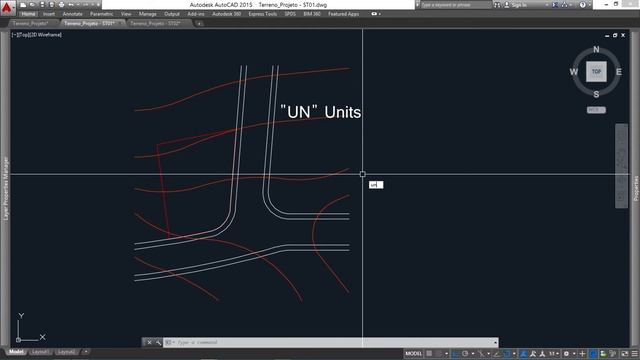The width and height of the screenshot is (640, 360).
Task: Toggle the hardware acceleration status icon
Action: coord(594,353)
